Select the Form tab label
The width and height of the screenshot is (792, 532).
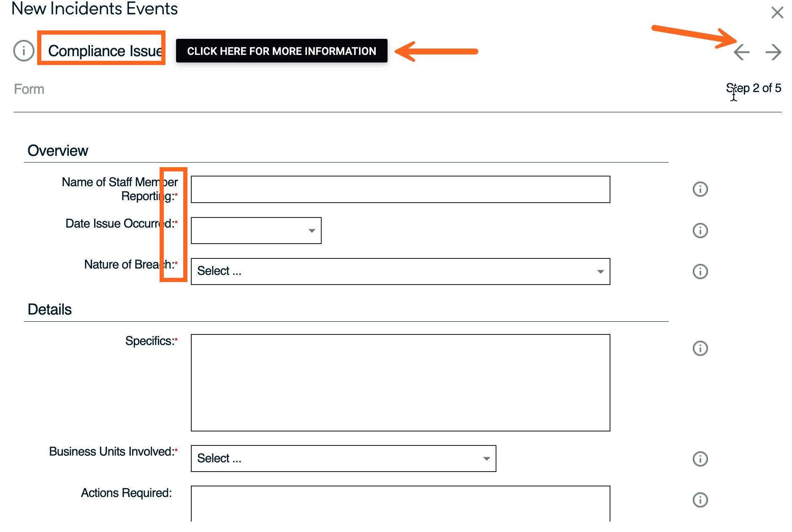[x=29, y=89]
